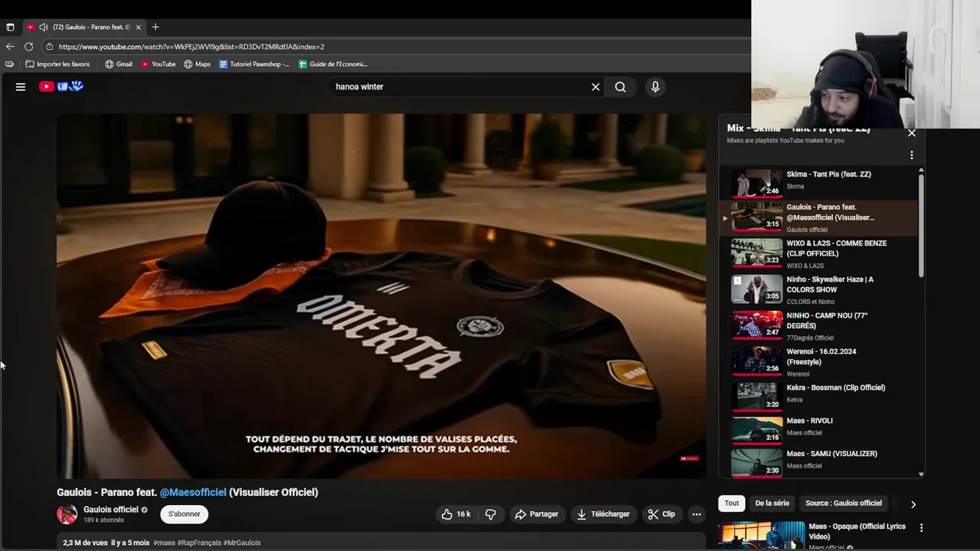Select the 'De la série' filter chip
The width and height of the screenshot is (980, 551).
[772, 504]
